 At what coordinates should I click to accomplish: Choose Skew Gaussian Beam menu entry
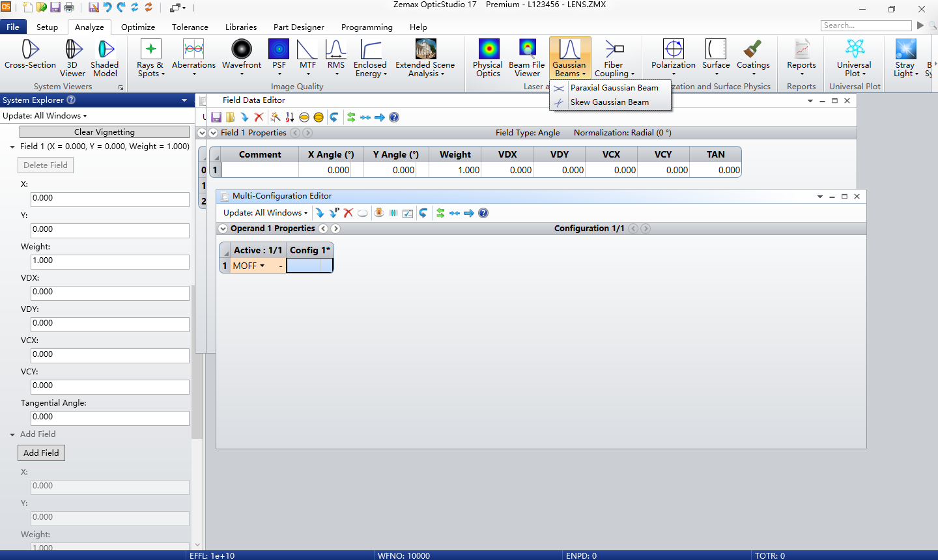pos(611,102)
